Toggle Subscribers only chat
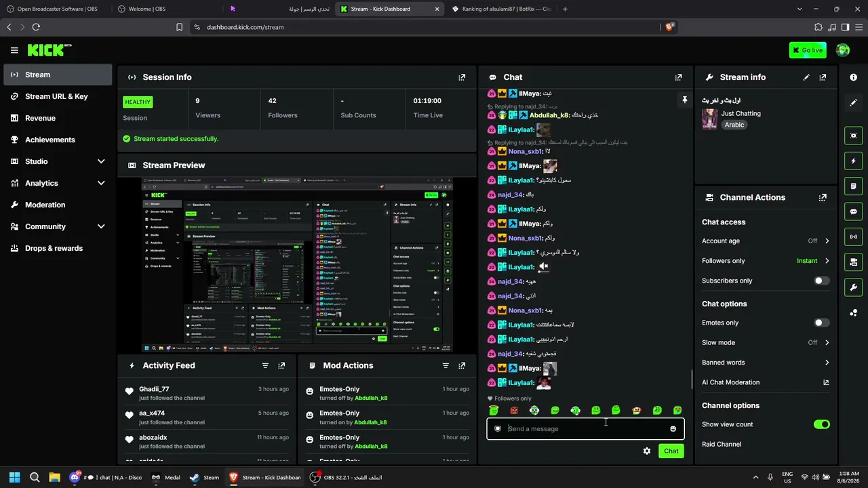The width and height of the screenshot is (868, 488). 821,281
